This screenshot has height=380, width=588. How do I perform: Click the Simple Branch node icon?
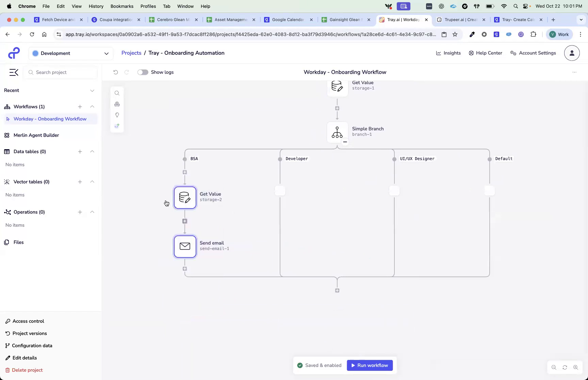(337, 132)
